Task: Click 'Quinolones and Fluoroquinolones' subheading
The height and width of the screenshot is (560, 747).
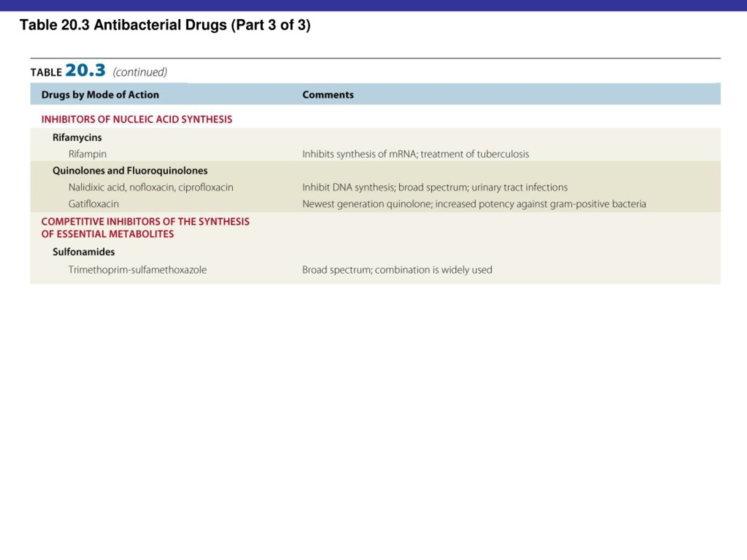Action: click(x=130, y=171)
